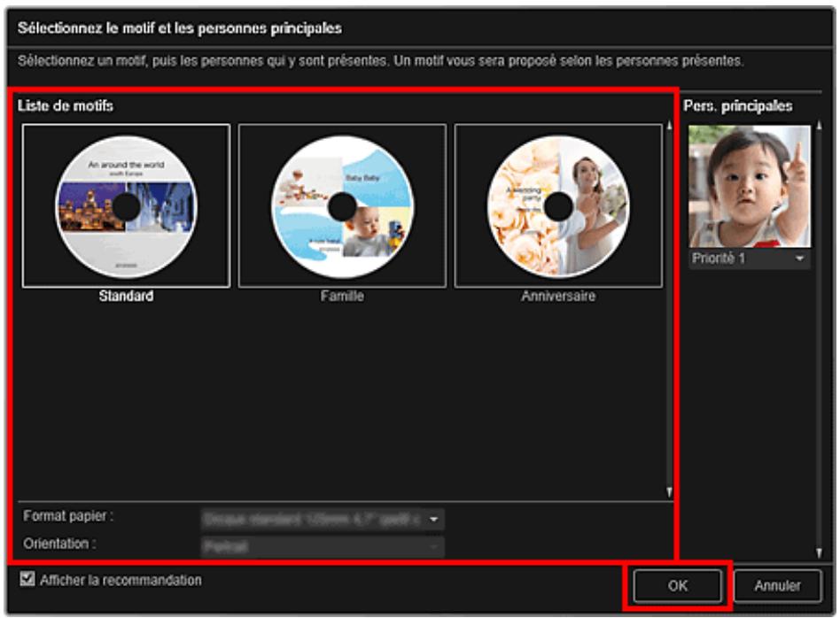Viewport: 840px width, 618px height.
Task: Select the Standard disc label design thumbnail
Action: 126,205
